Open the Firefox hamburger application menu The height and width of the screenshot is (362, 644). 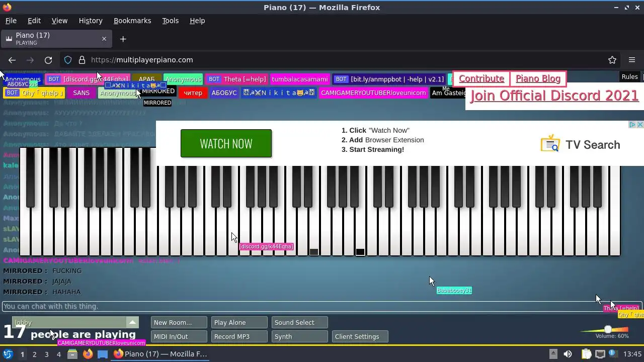point(632,60)
